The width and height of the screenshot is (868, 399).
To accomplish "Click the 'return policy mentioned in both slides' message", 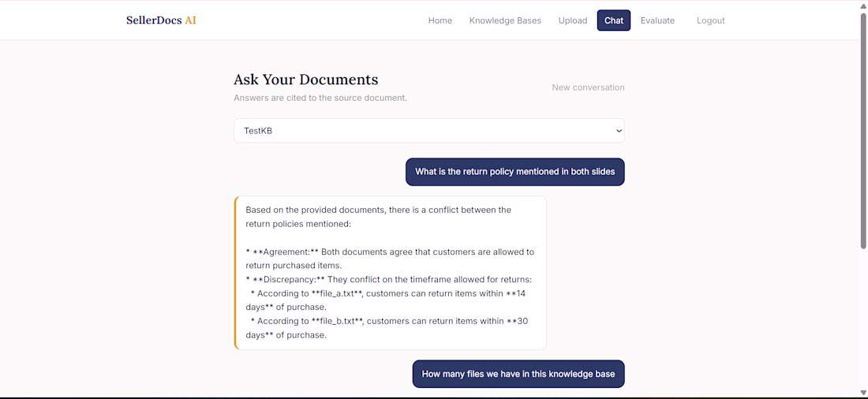I will click(x=514, y=172).
